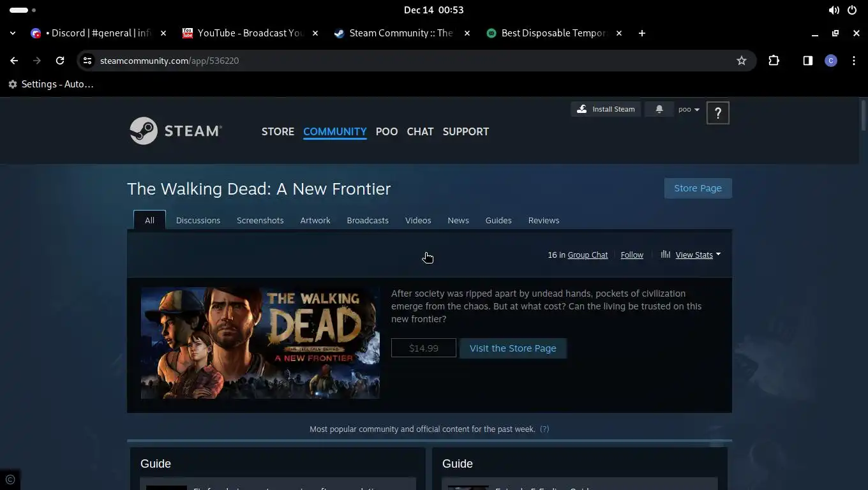Image resolution: width=868 pixels, height=490 pixels.
Task: Click the Steam logo in the header
Action: [176, 131]
